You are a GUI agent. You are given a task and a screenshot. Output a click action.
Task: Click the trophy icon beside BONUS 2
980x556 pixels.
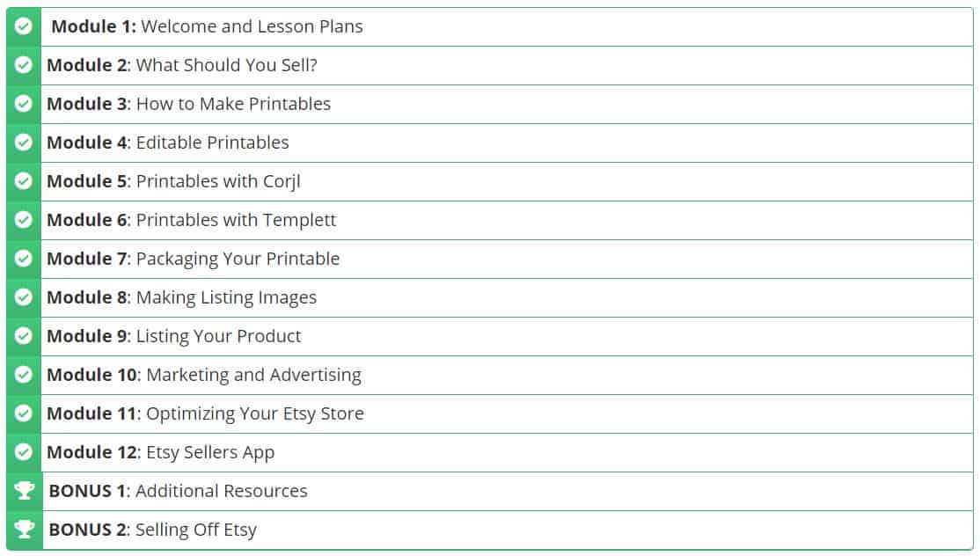(24, 530)
